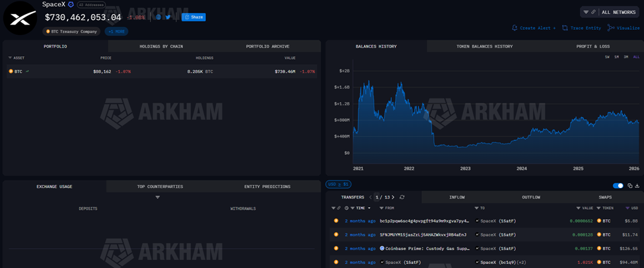Switch to Holdings By Chain tab
644x268 pixels.
coord(161,46)
